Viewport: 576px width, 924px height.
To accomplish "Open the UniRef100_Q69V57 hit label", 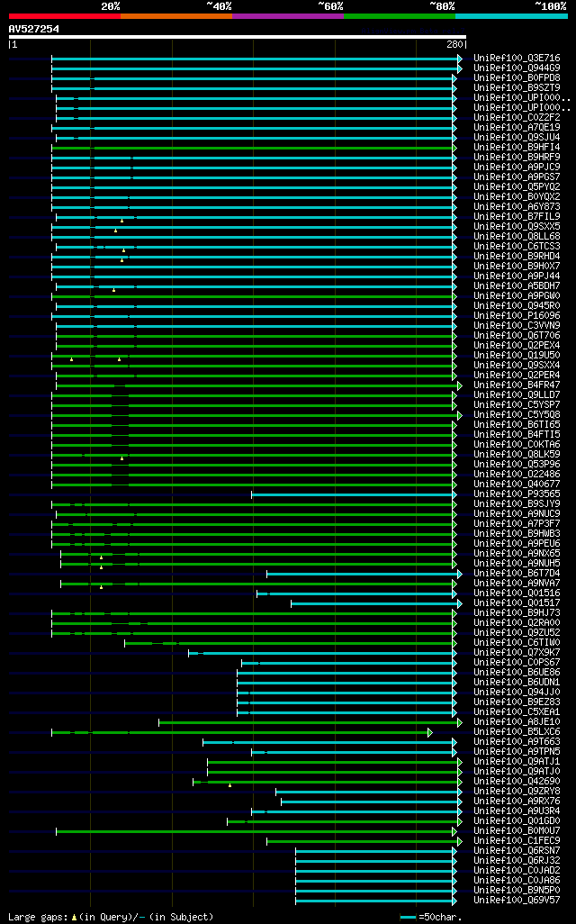I will click(517, 901).
